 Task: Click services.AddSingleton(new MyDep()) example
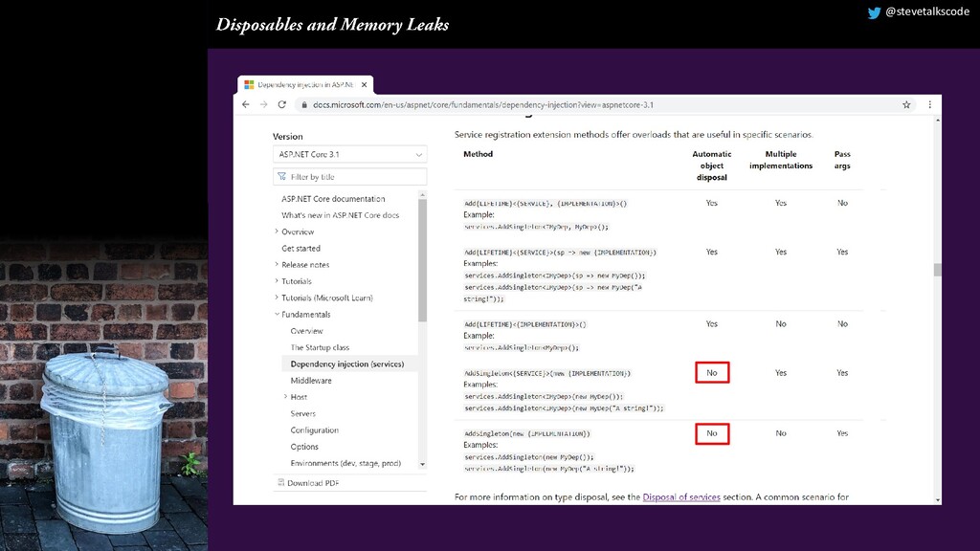pos(529,457)
